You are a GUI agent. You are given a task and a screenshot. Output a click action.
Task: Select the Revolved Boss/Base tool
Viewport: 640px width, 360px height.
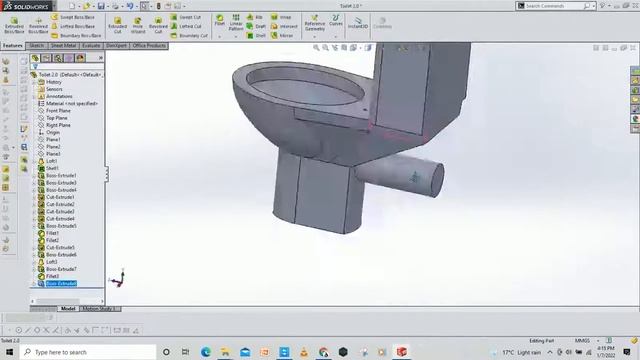pyautogui.click(x=38, y=25)
